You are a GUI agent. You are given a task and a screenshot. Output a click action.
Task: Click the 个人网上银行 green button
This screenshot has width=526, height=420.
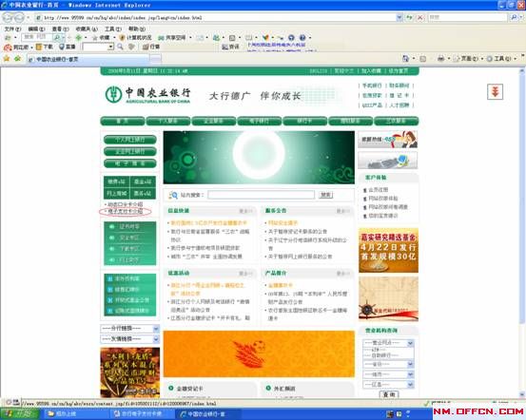tap(129, 140)
